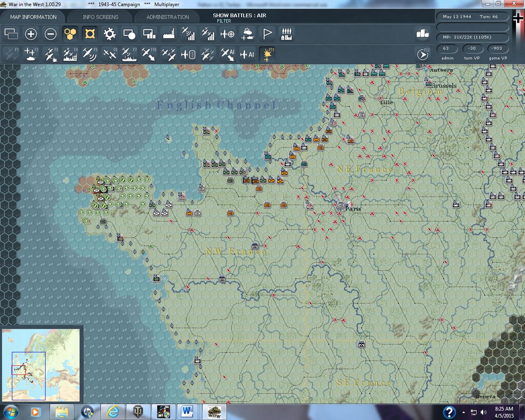The image size is (525, 420).
Task: Click the FILTER label under Show Battles
Action: (x=224, y=21)
